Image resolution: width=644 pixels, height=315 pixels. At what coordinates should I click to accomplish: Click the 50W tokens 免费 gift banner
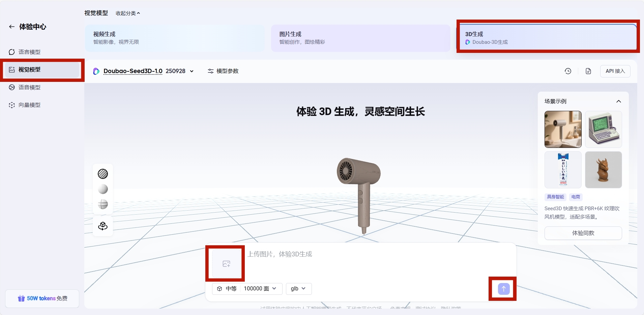(x=42, y=298)
